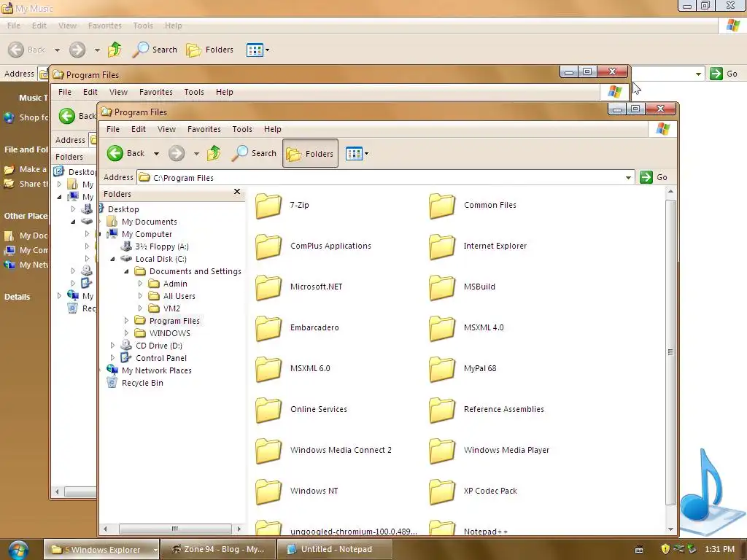Close the Folders pane with X

click(x=237, y=192)
